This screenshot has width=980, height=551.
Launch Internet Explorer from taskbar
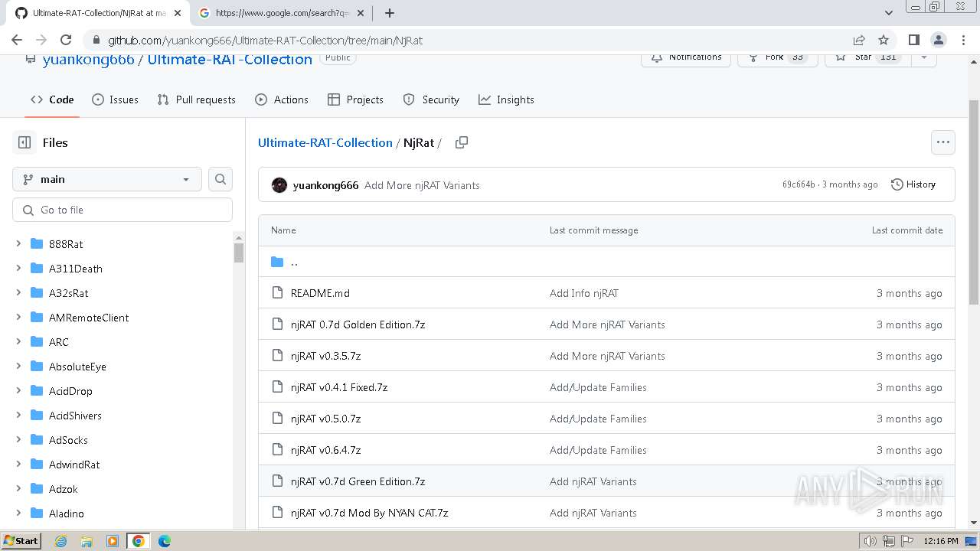coord(60,541)
